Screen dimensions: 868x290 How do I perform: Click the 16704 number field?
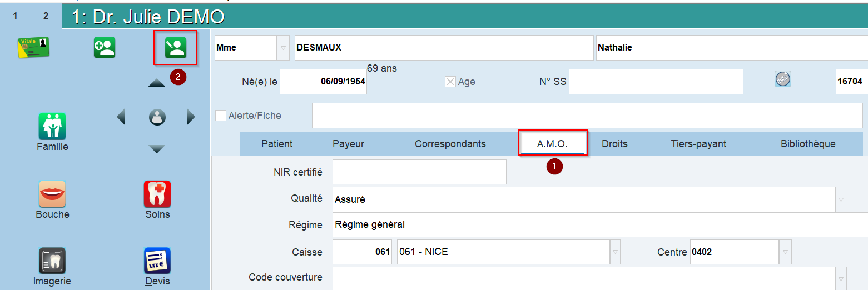pyautogui.click(x=852, y=82)
